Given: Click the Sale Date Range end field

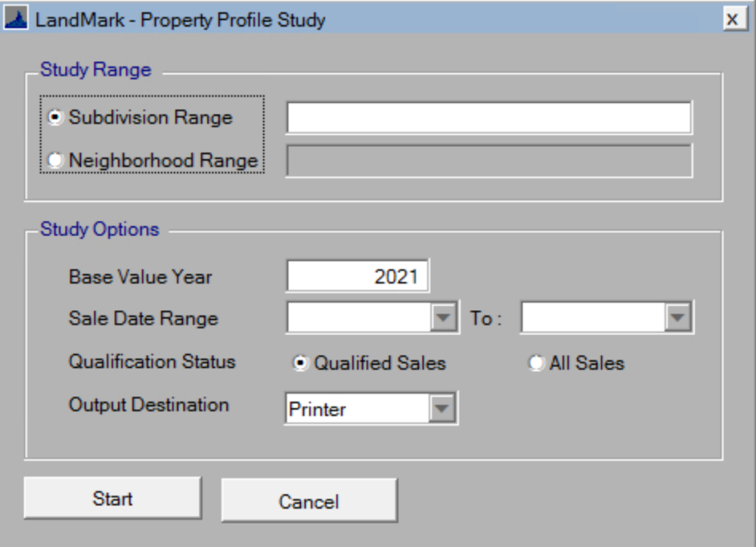Looking at the screenshot, I should tap(592, 318).
